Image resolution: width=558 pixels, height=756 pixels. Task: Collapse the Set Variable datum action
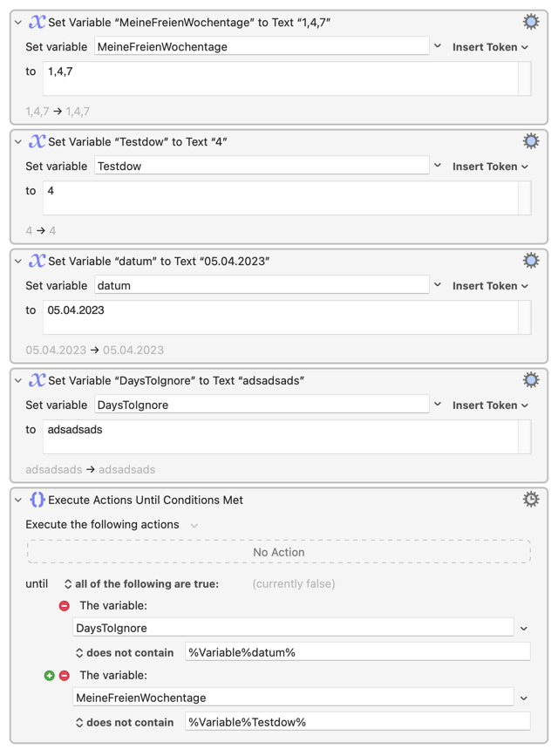[17, 262]
